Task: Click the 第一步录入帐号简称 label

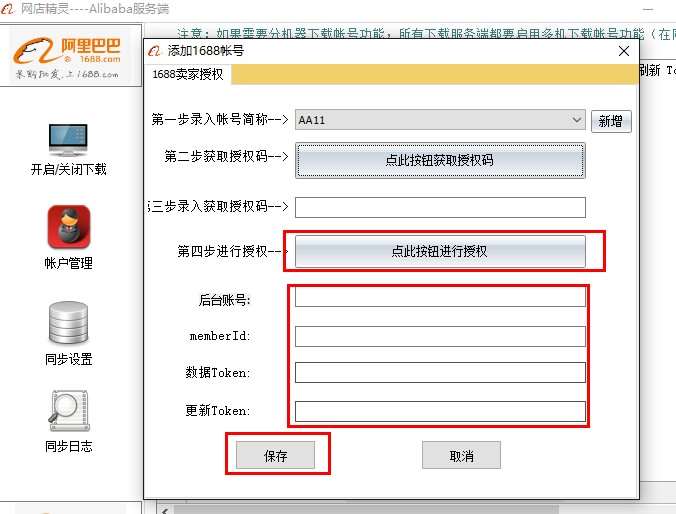Action: click(219, 119)
